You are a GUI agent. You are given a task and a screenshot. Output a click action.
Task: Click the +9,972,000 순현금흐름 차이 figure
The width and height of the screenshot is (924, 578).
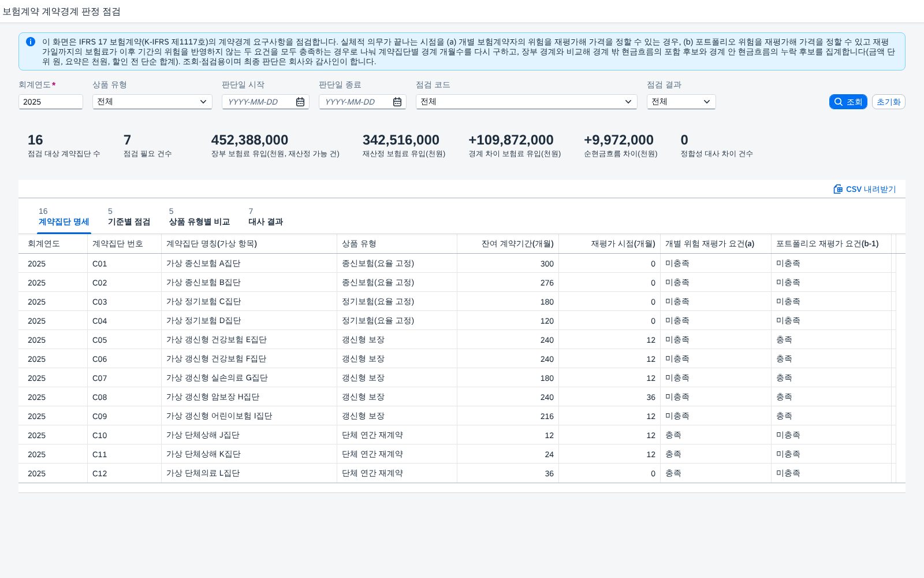(619, 140)
